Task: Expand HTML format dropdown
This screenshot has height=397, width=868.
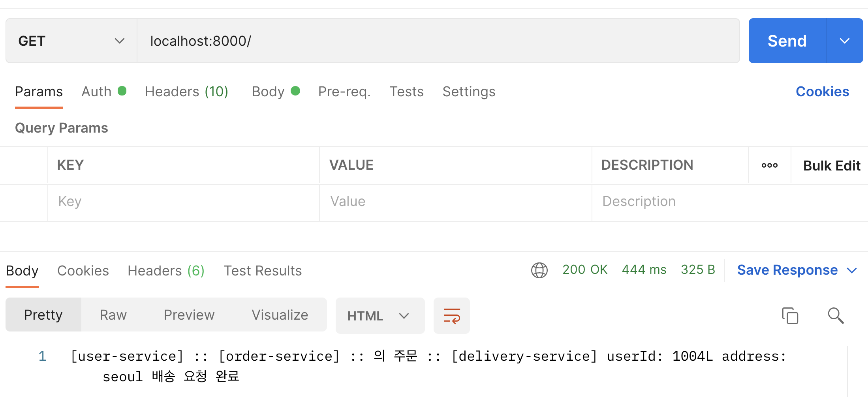Action: click(380, 316)
